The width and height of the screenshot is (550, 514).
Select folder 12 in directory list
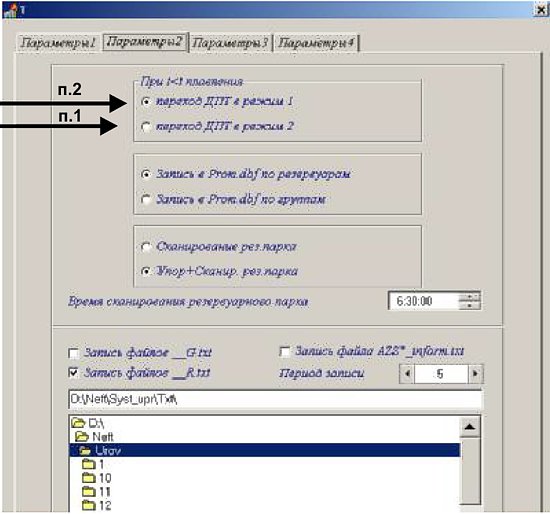pyautogui.click(x=97, y=505)
